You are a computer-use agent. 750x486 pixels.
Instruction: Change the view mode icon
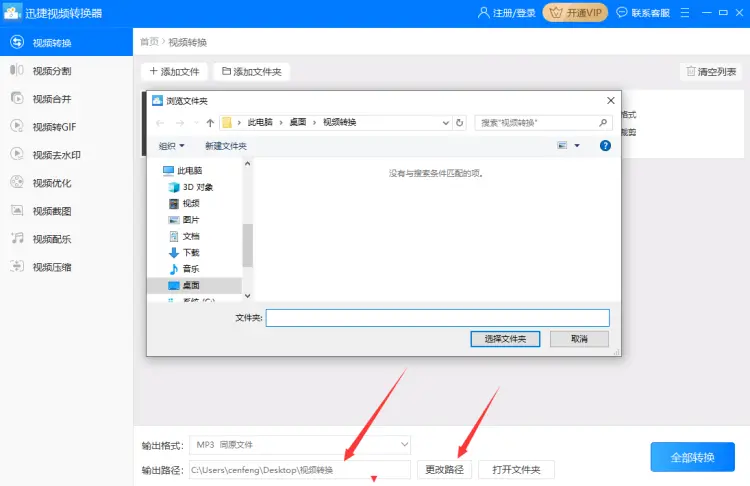pos(562,145)
